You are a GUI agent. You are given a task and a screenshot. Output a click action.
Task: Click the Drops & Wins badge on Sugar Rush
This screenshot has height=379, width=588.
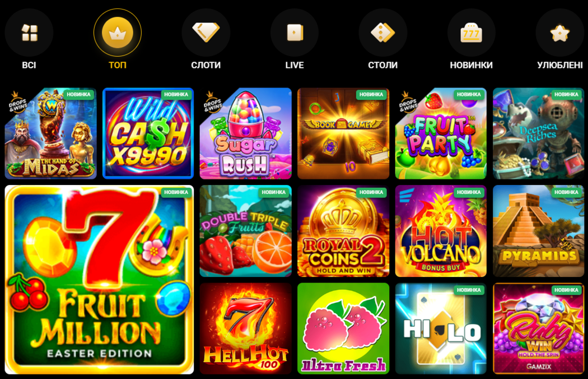click(213, 102)
